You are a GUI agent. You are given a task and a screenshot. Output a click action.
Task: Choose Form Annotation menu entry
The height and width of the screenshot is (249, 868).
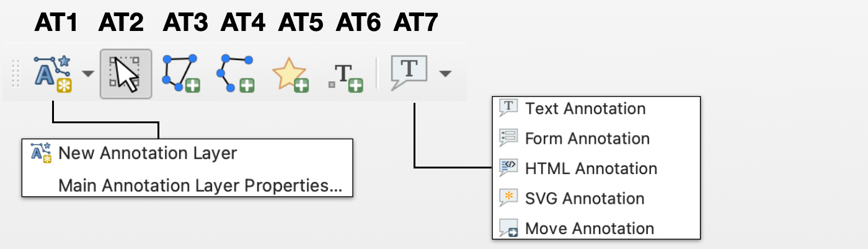pyautogui.click(x=587, y=139)
